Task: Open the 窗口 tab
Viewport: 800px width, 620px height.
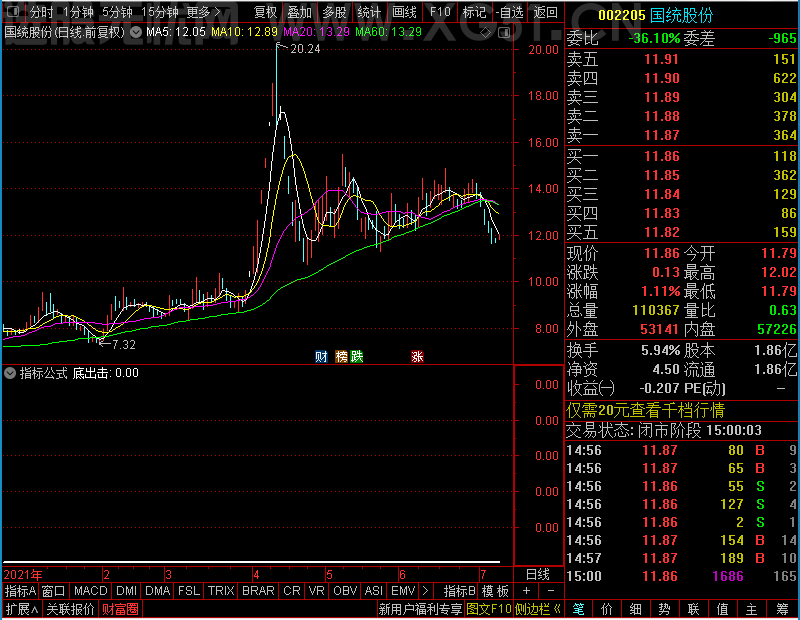Action: [x=54, y=591]
